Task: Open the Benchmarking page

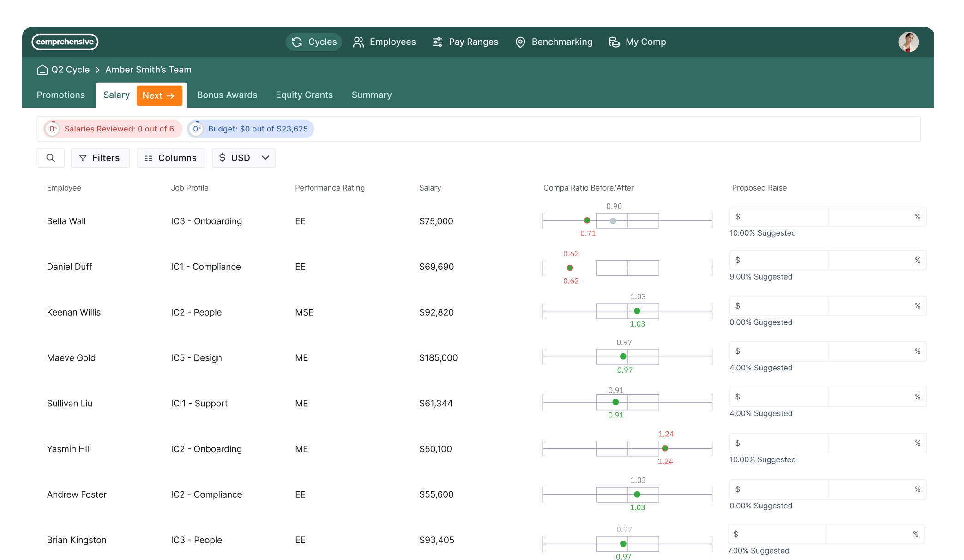Action: click(x=554, y=42)
